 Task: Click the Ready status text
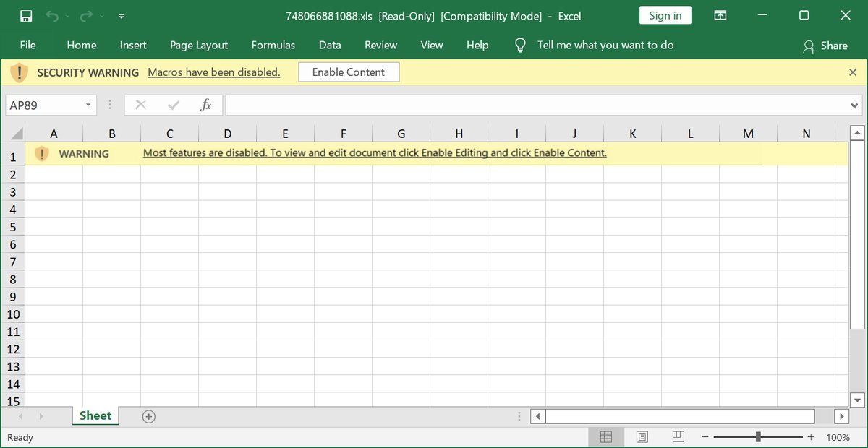pyautogui.click(x=20, y=438)
